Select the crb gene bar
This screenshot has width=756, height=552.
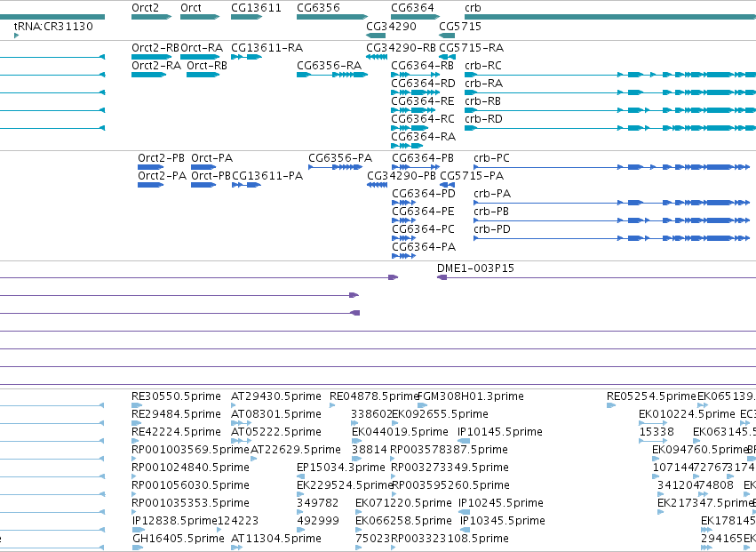click(610, 17)
